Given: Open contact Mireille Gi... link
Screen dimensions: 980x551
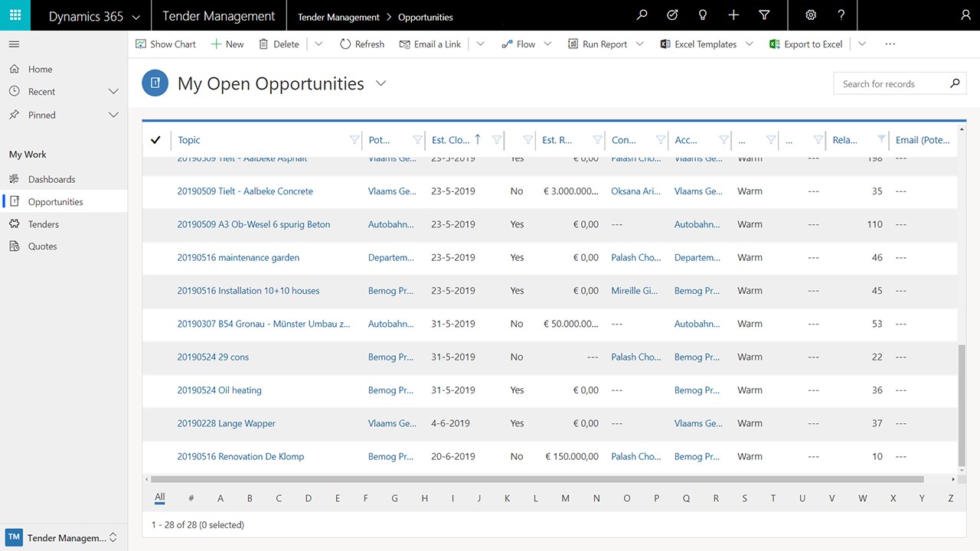Looking at the screenshot, I should 635,291.
